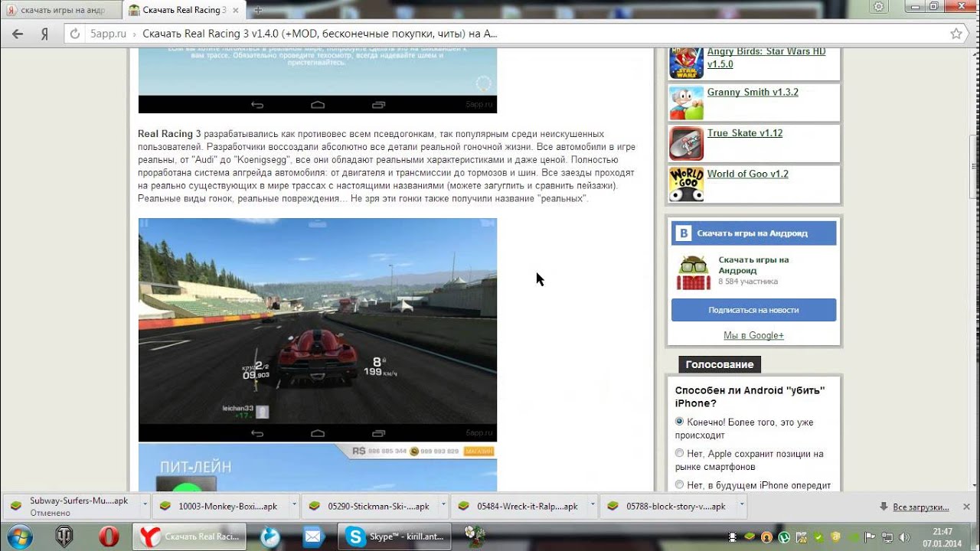Close the Real Racing 3 tab
Viewport: 980px width, 551px height.
point(237,10)
